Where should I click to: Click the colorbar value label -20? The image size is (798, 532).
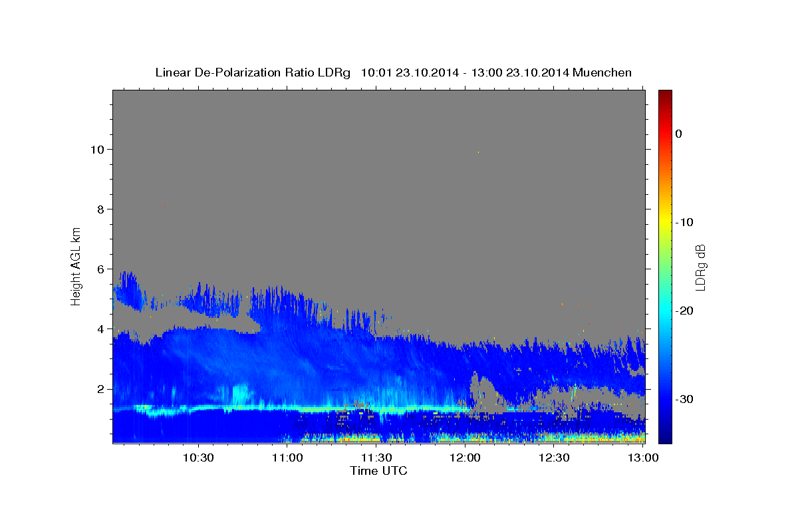pyautogui.click(x=684, y=311)
